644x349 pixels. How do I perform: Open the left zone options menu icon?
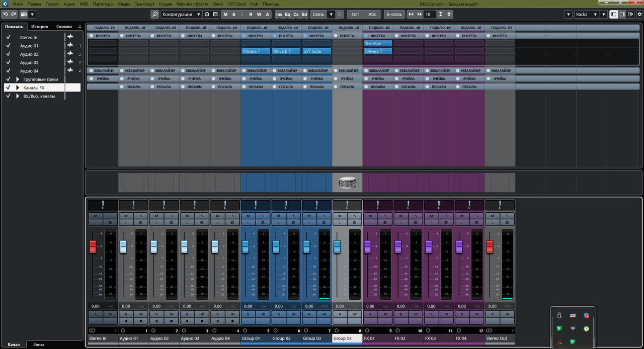tap(79, 26)
